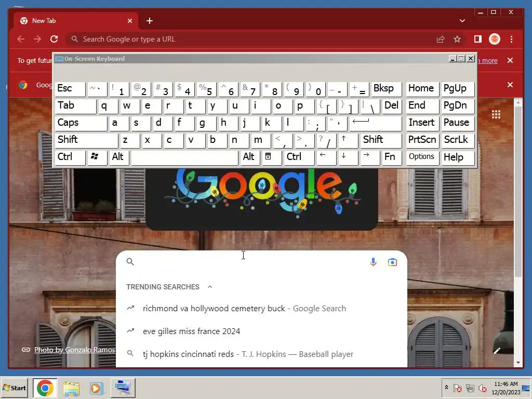532x399 pixels.
Task: Open a new tab with plus button
Action: [150, 21]
